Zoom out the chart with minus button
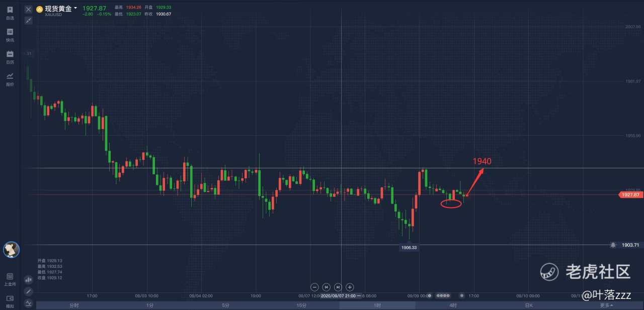The width and height of the screenshot is (644, 310). (315, 287)
